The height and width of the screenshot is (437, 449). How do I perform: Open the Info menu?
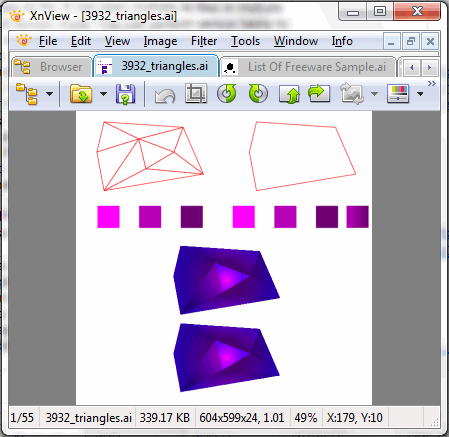[342, 41]
